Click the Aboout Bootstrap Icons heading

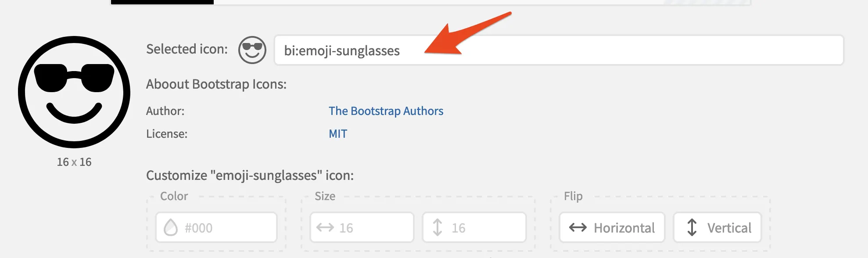[x=216, y=84]
